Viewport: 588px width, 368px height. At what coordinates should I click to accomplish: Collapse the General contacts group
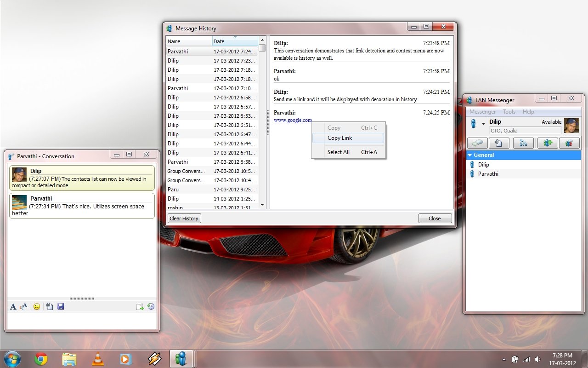[x=470, y=155]
